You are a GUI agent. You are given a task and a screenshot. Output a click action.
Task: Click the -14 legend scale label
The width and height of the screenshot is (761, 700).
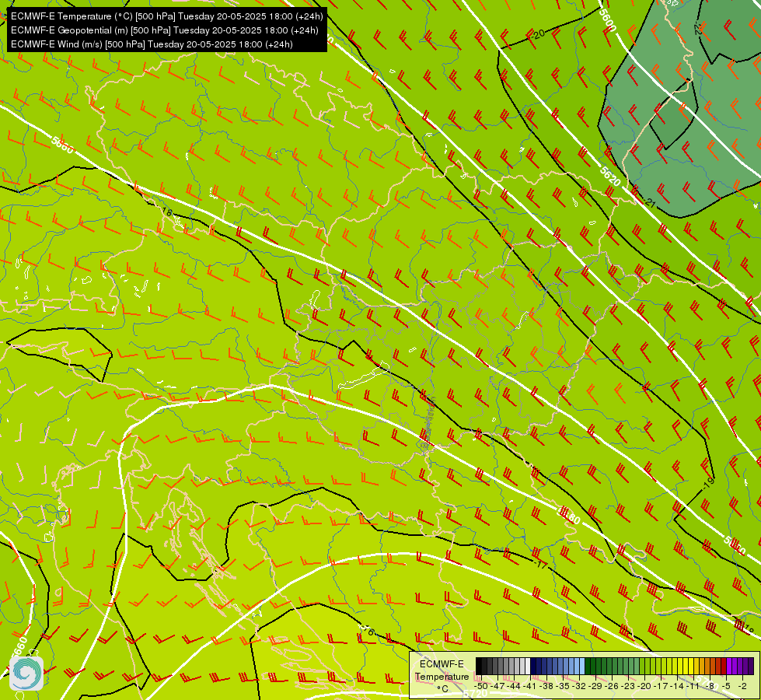[677, 687]
